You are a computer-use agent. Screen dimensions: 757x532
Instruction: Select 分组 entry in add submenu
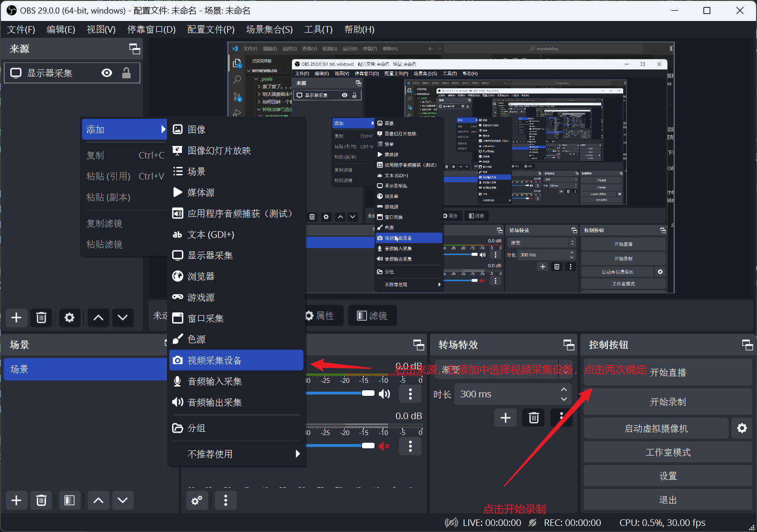(x=236, y=428)
